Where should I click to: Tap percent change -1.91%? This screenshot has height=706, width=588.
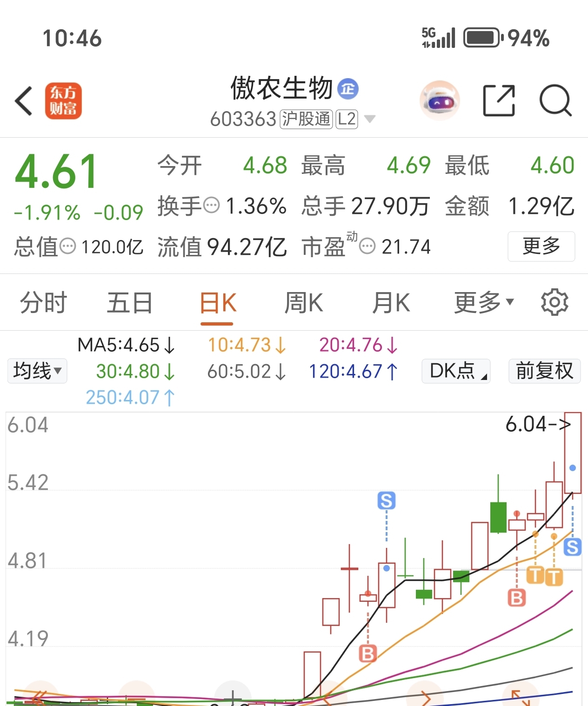[x=47, y=213]
